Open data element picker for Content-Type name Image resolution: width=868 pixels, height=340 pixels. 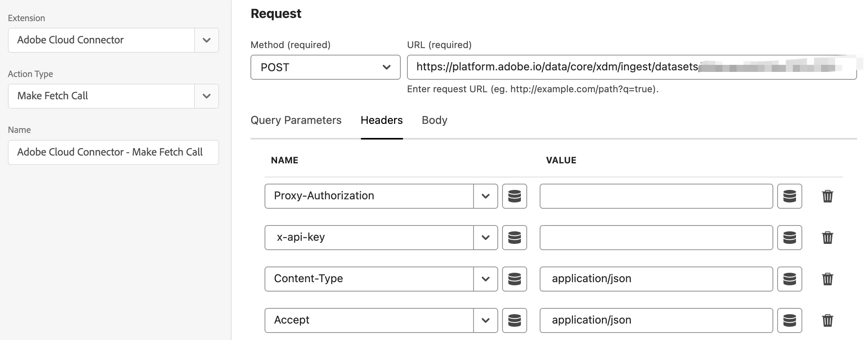[x=514, y=279]
